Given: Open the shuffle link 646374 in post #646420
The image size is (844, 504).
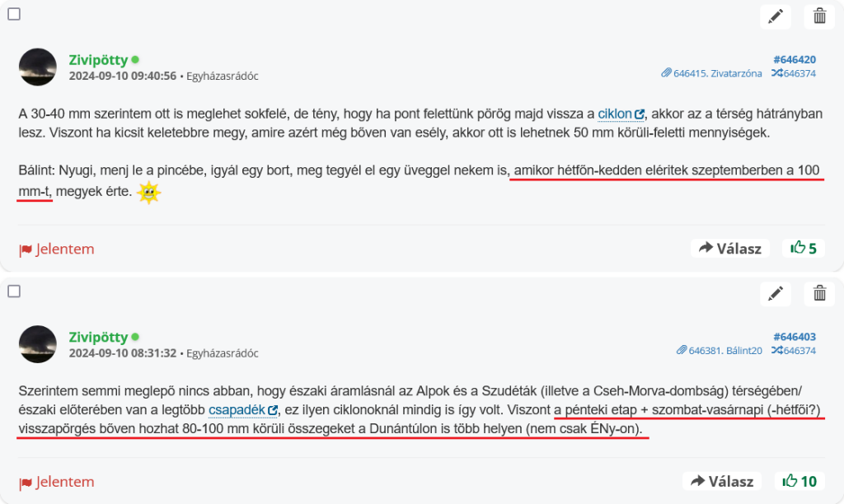Looking at the screenshot, I should (x=794, y=73).
